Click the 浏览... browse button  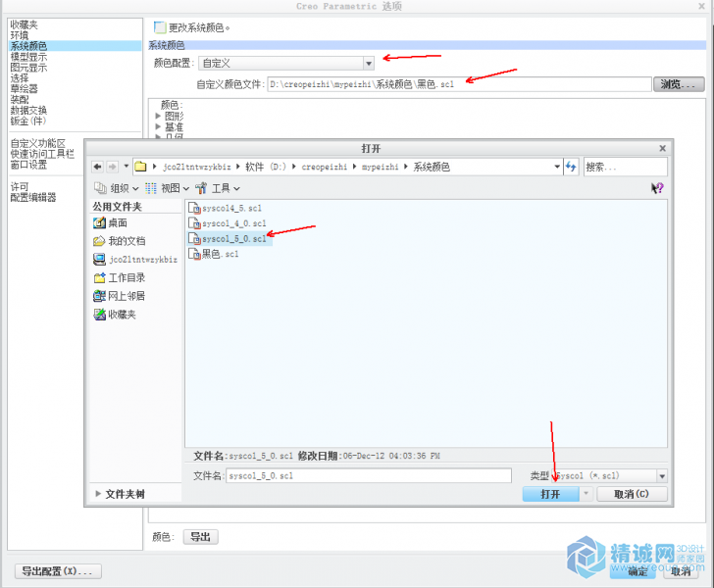[679, 83]
